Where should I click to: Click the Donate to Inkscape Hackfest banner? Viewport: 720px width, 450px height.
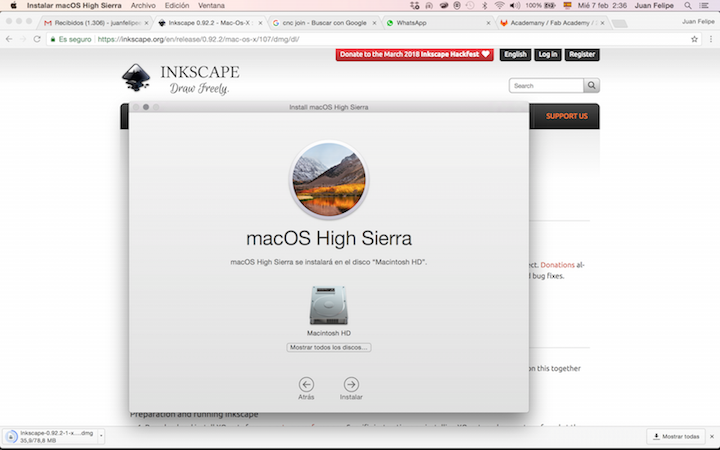coord(414,54)
